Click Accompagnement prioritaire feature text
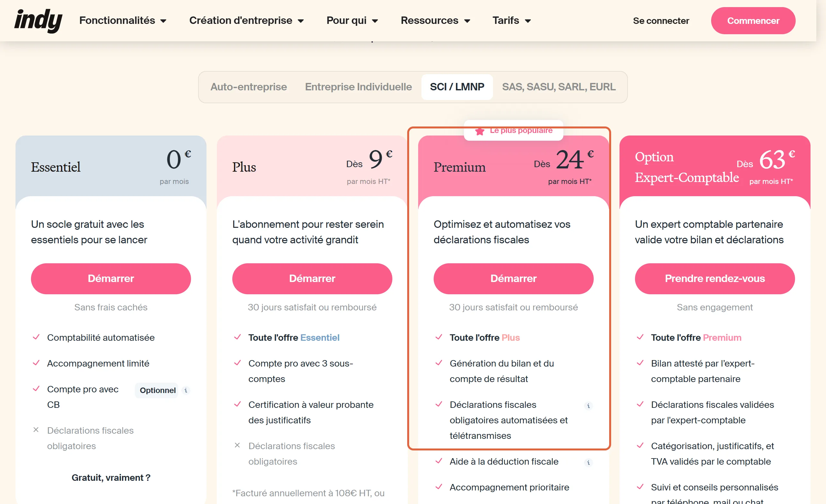826x504 pixels. 509,487
